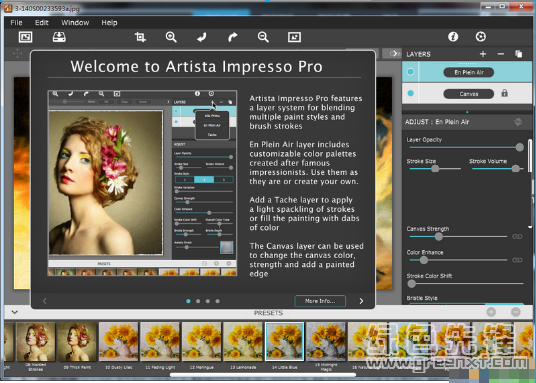The image size is (536, 383).
Task: Toggle visibility of En Plein Air layer
Action: pyautogui.click(x=411, y=72)
